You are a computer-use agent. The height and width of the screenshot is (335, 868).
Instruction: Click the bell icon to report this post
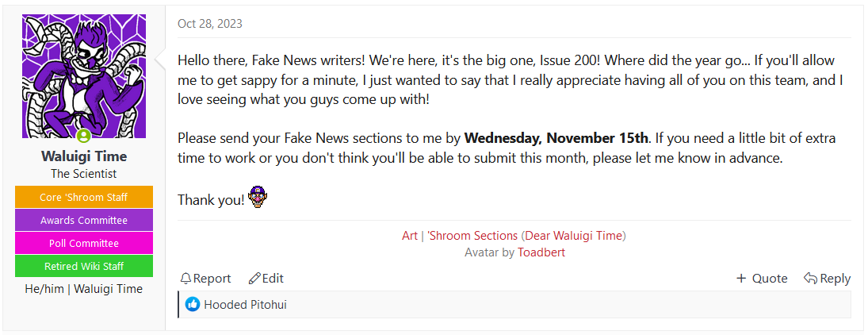(x=186, y=279)
